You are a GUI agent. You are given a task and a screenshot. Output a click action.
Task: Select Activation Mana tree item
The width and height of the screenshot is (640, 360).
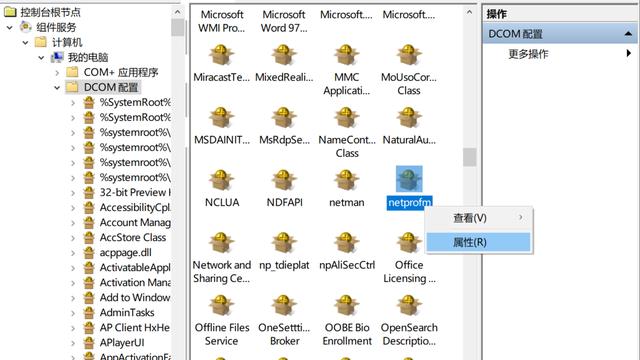click(135, 282)
